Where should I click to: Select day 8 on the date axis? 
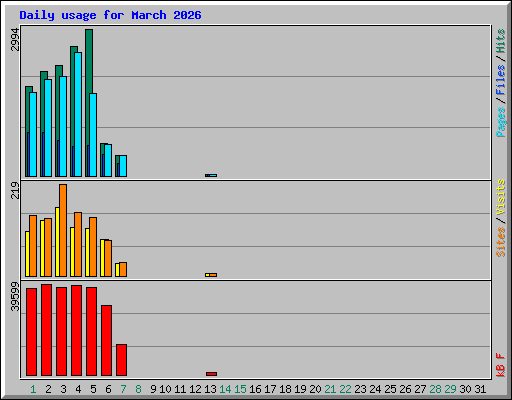[x=138, y=389]
